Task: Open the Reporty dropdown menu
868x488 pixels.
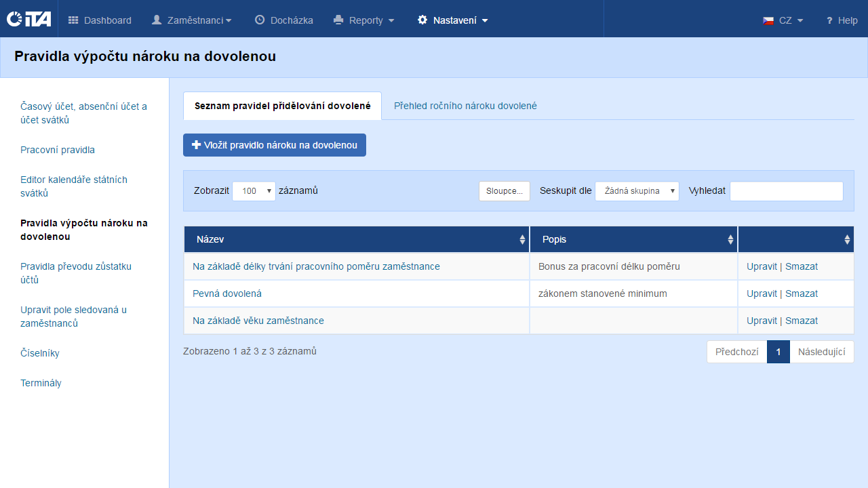Action: point(364,20)
